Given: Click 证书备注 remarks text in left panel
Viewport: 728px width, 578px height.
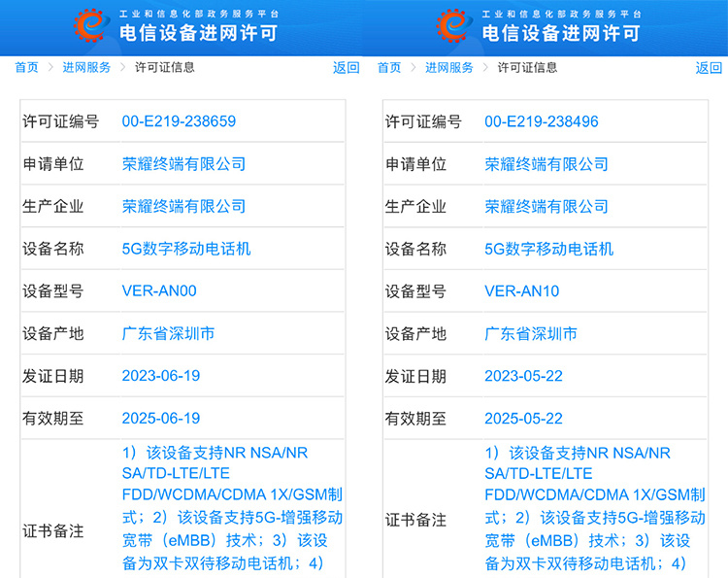Looking at the screenshot, I should 232,507.
